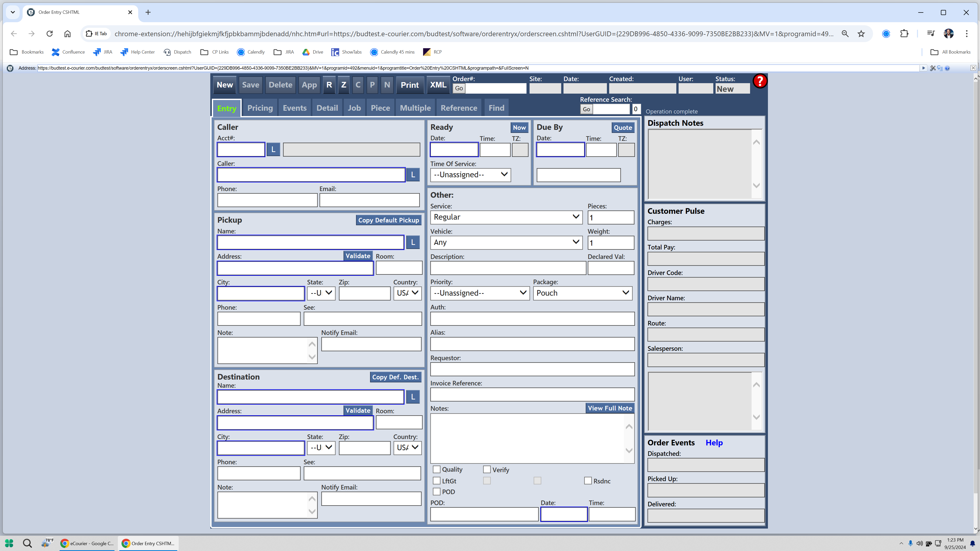
Task: Click the destination name lookup L button
Action: coord(413,397)
